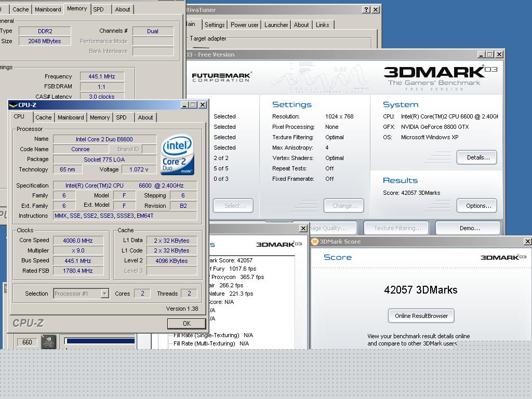Click the Intel Core 2 Duo logo
The image size is (532, 399).
(x=177, y=155)
